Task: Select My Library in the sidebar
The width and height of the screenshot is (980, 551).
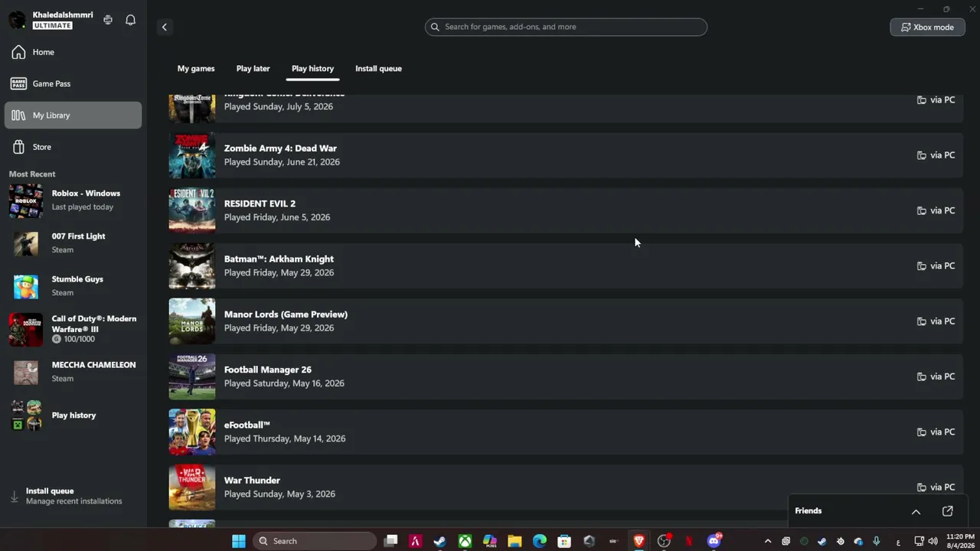Action: coord(73,116)
